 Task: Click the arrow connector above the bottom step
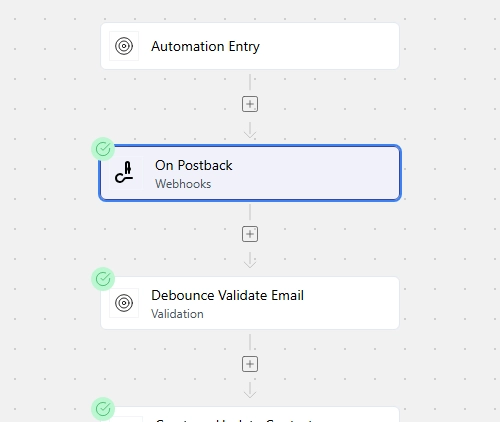[250, 390]
